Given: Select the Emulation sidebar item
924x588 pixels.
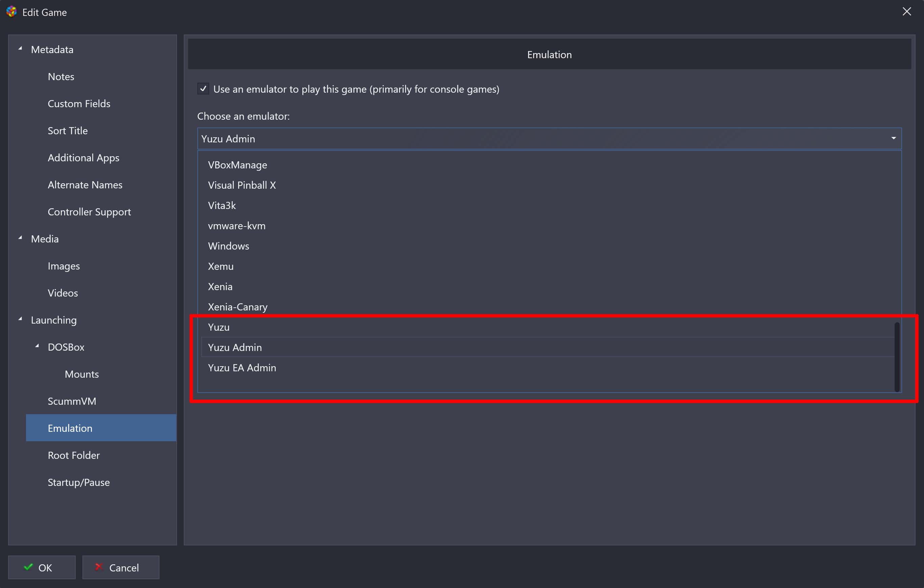Looking at the screenshot, I should (101, 428).
